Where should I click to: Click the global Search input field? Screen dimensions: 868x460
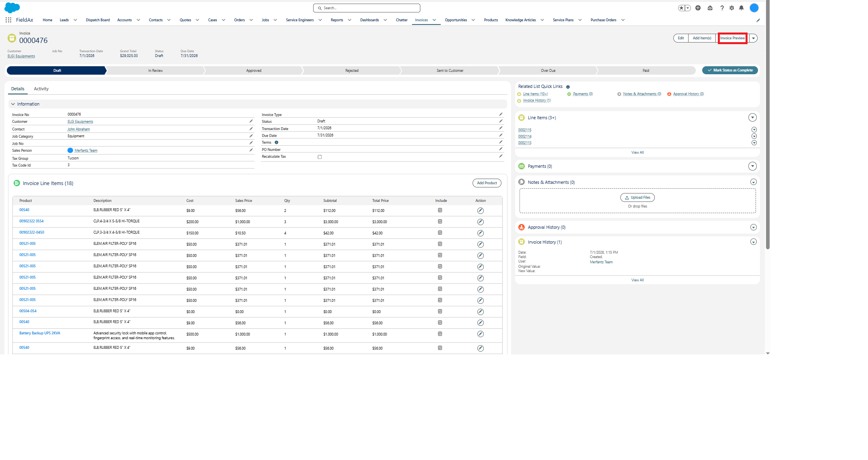click(x=367, y=8)
